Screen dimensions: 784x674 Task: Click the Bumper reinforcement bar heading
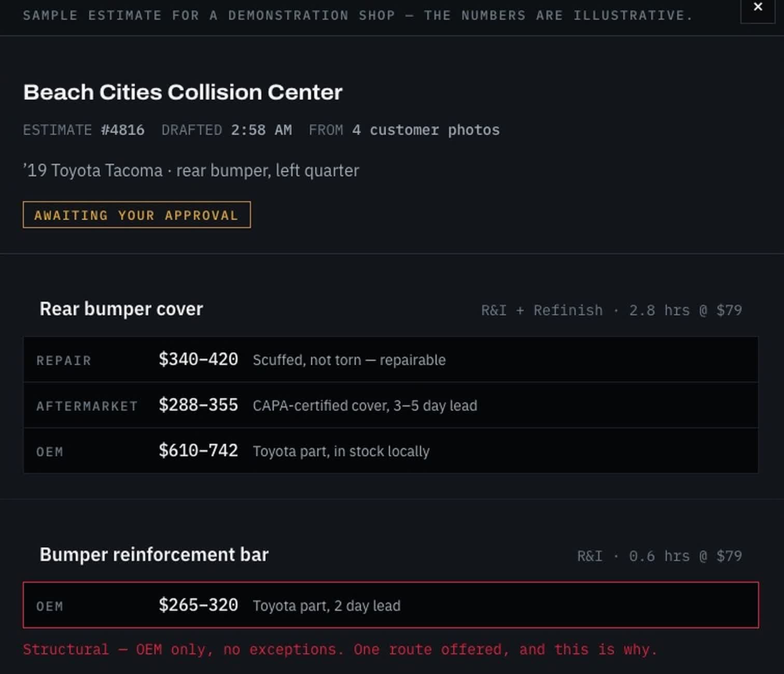(x=154, y=555)
